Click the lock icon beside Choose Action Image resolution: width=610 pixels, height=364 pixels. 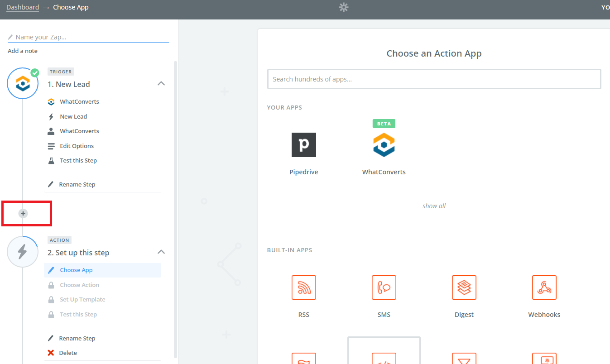pyautogui.click(x=51, y=285)
